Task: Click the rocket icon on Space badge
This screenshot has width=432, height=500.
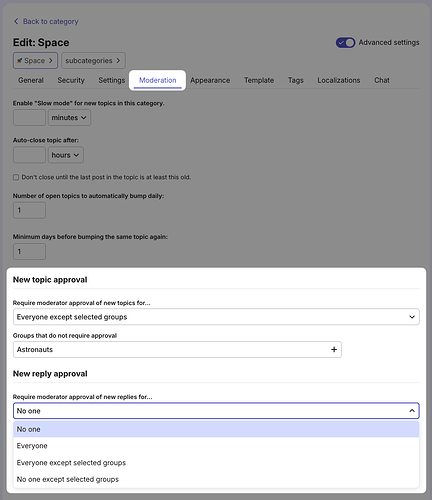Action: [x=20, y=60]
